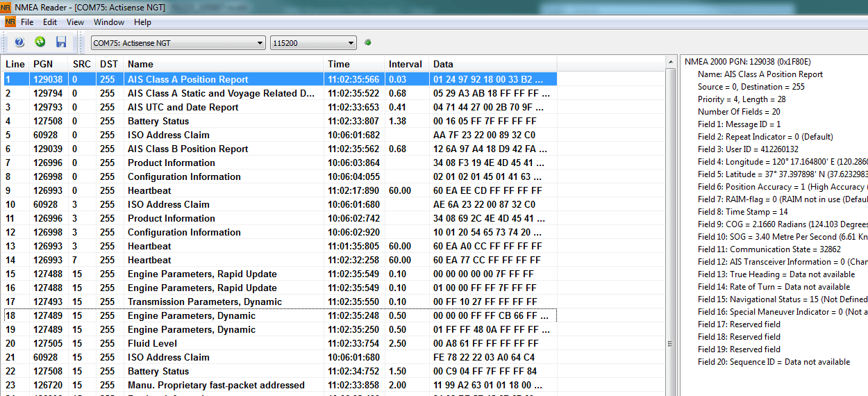Viewport: 868px width, 396px height.
Task: Select Configuration Information row on line 8
Action: 279,176
